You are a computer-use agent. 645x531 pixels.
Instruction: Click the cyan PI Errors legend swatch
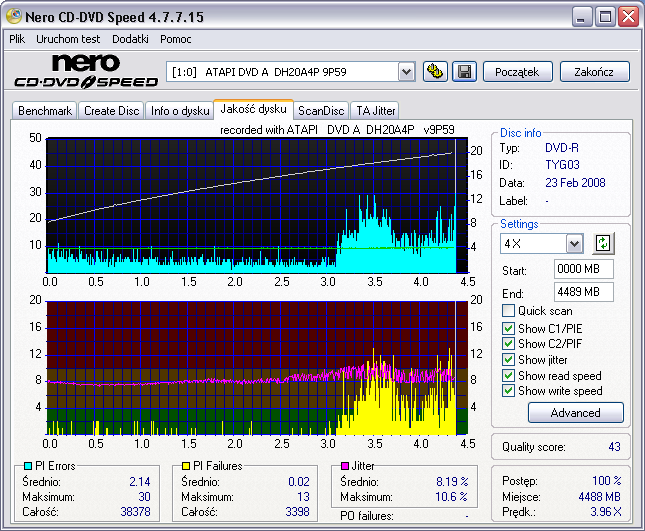pyautogui.click(x=28, y=466)
